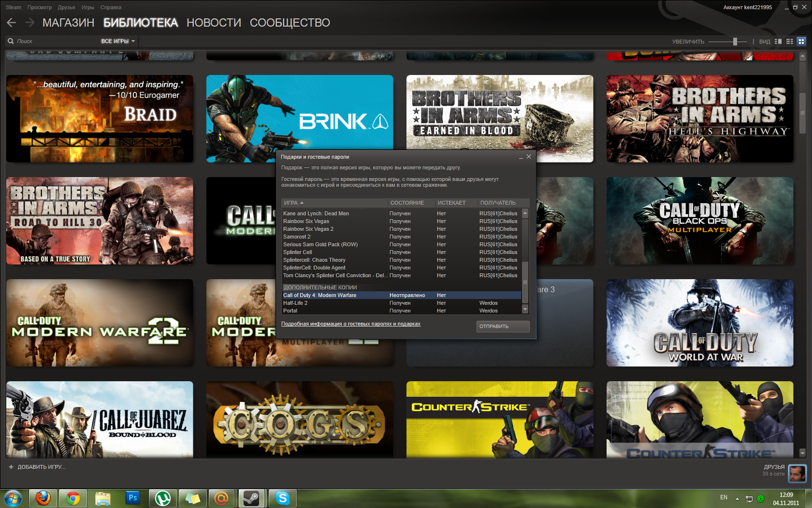Select the Half-Life 2 gift row

tap(401, 303)
